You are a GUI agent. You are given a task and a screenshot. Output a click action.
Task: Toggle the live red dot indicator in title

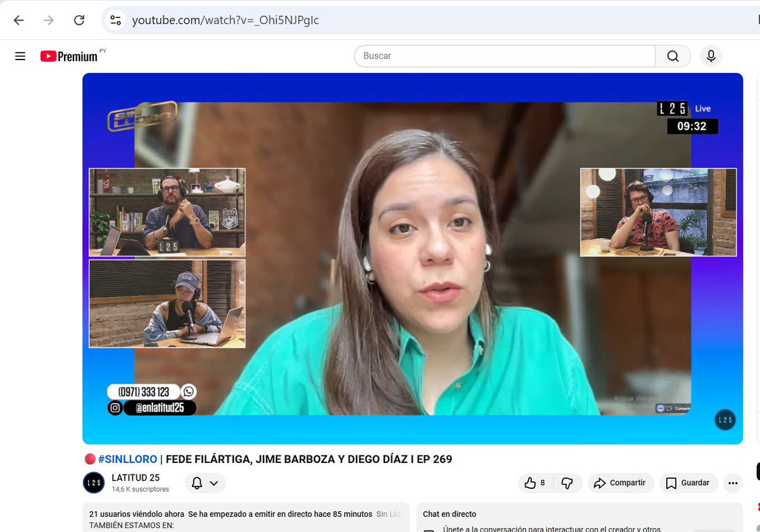pos(89,459)
